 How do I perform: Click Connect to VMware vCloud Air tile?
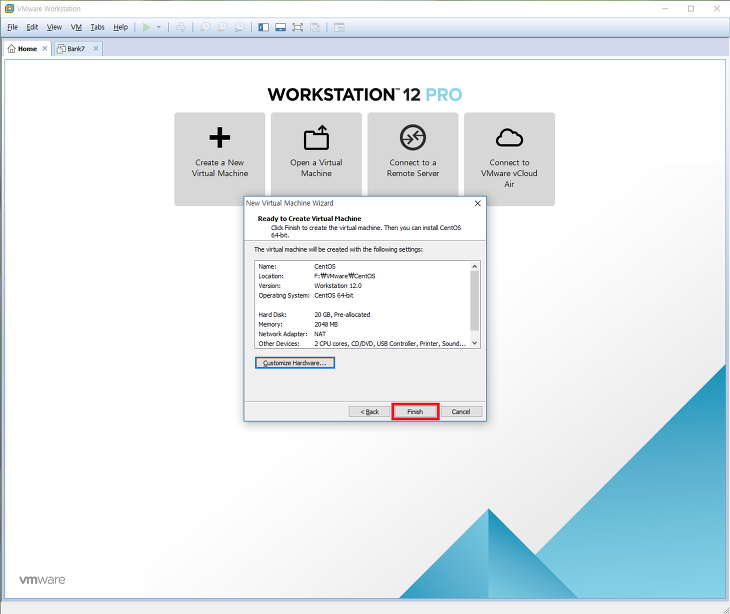[x=509, y=159]
